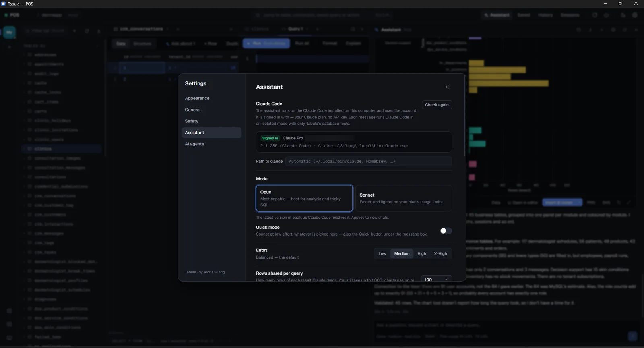Image resolution: width=644 pixels, height=348 pixels.
Task: Open the Rows shared per query dropdown
Action: 436,279
